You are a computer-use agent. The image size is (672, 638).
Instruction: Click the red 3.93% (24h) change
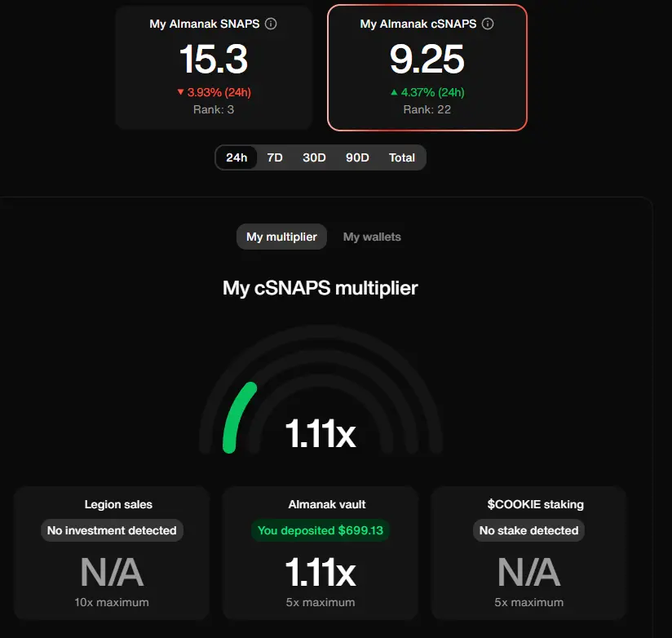pyautogui.click(x=214, y=92)
